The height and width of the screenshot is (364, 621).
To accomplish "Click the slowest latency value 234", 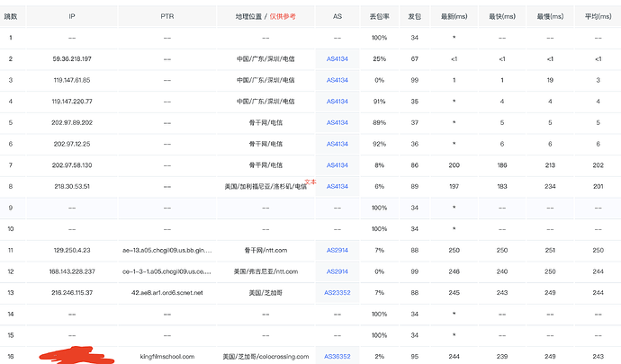I will (x=550, y=186).
